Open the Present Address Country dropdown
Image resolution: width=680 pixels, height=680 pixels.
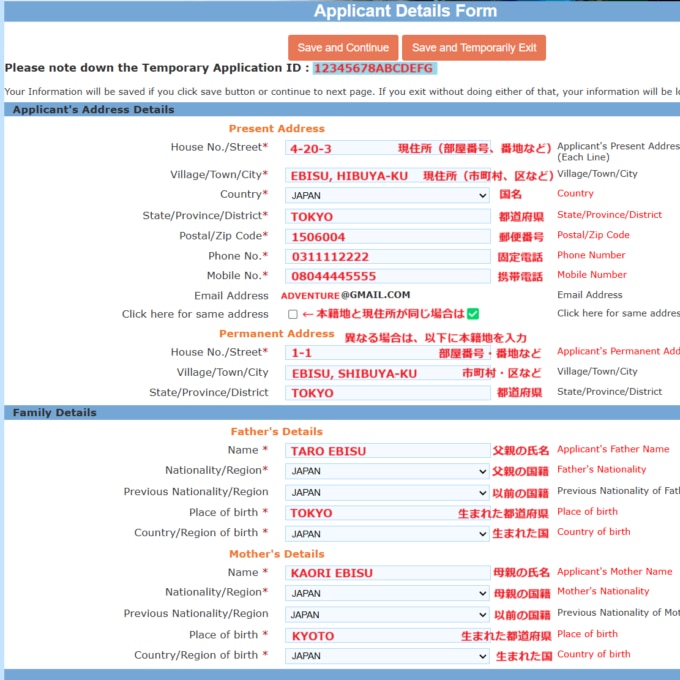point(387,196)
